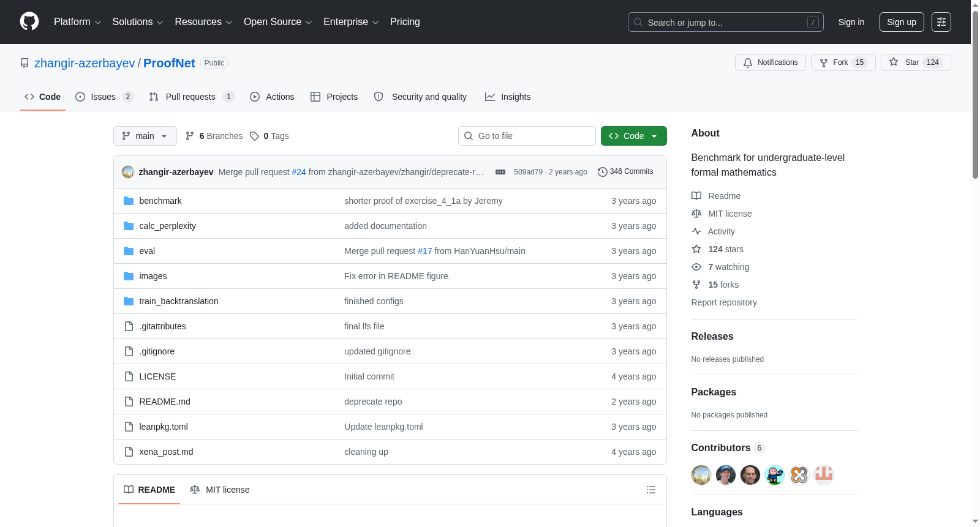This screenshot has width=980, height=527.
Task: Select the MIT license tab below file list
Action: tap(220, 490)
